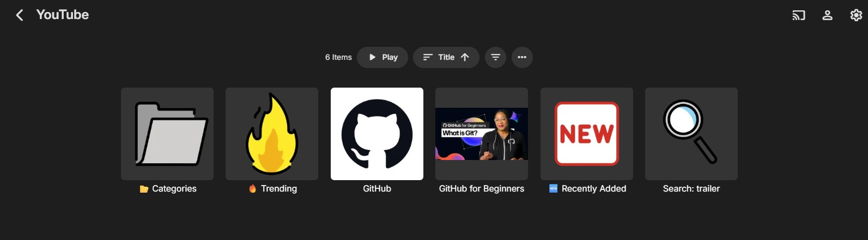868x240 pixels.
Task: Open the Recently Added NEW thumbnail
Action: [x=587, y=134]
